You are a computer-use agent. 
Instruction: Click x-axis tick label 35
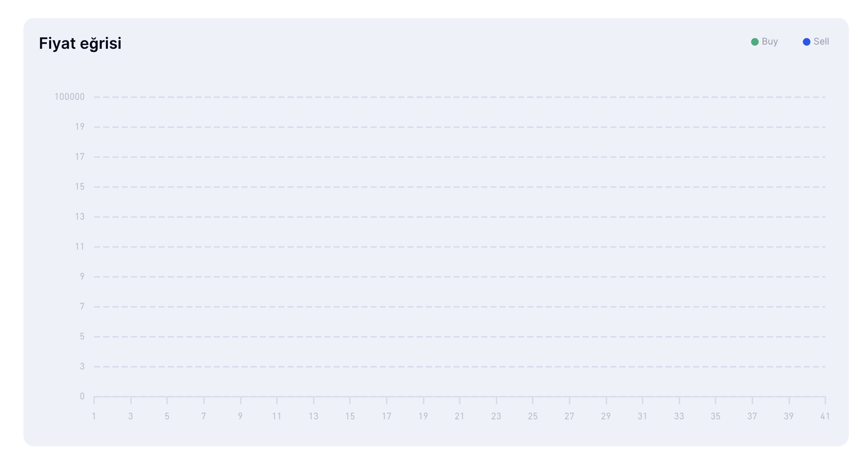(716, 416)
